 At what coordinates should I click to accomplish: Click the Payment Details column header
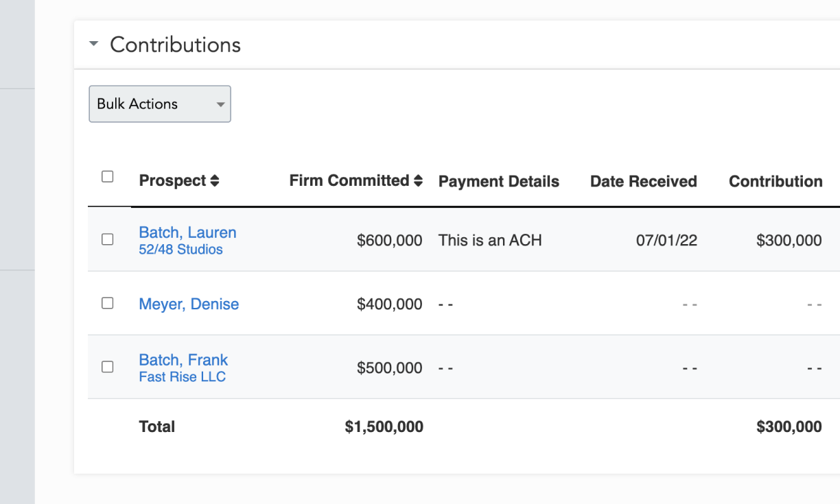tap(498, 182)
